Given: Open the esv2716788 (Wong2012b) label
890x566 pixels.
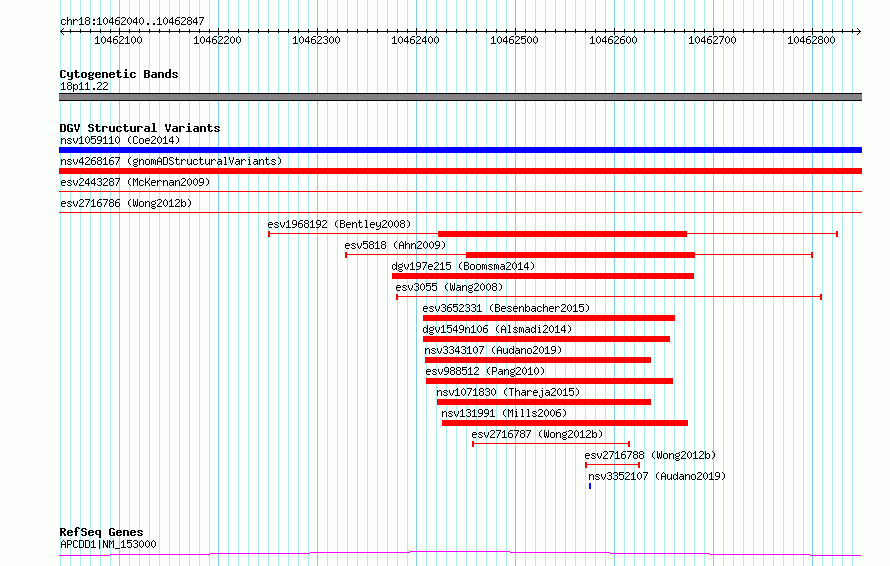Looking at the screenshot, I should pyautogui.click(x=650, y=455).
